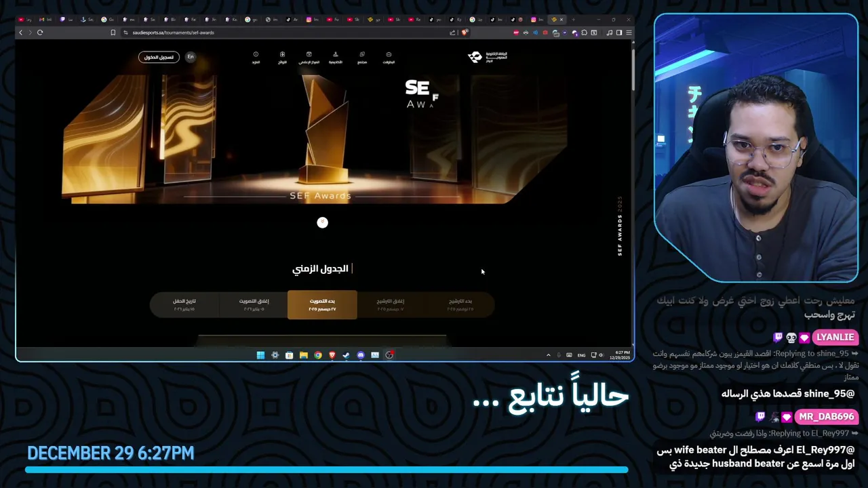Select the إغلاق الترشيح timeline step

click(391, 304)
